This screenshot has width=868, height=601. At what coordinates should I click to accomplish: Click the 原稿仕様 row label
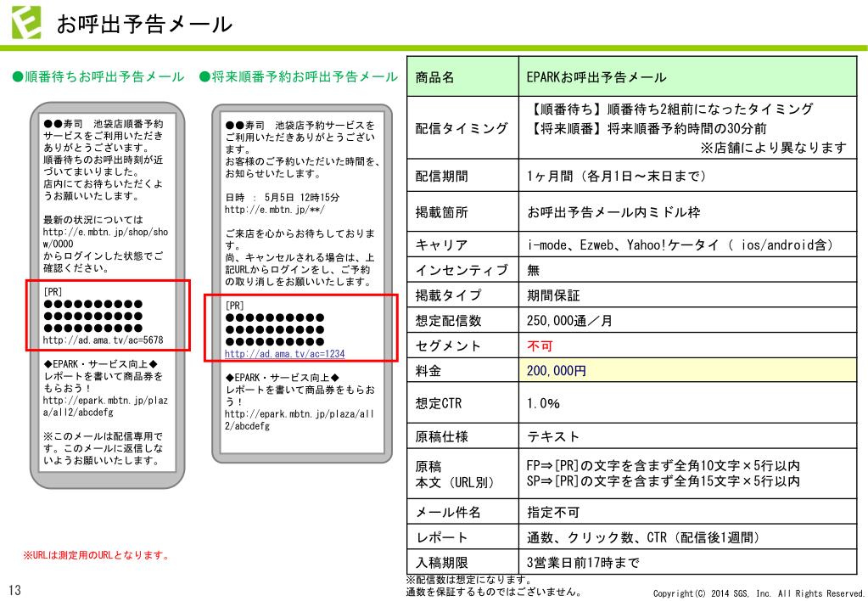pos(442,436)
